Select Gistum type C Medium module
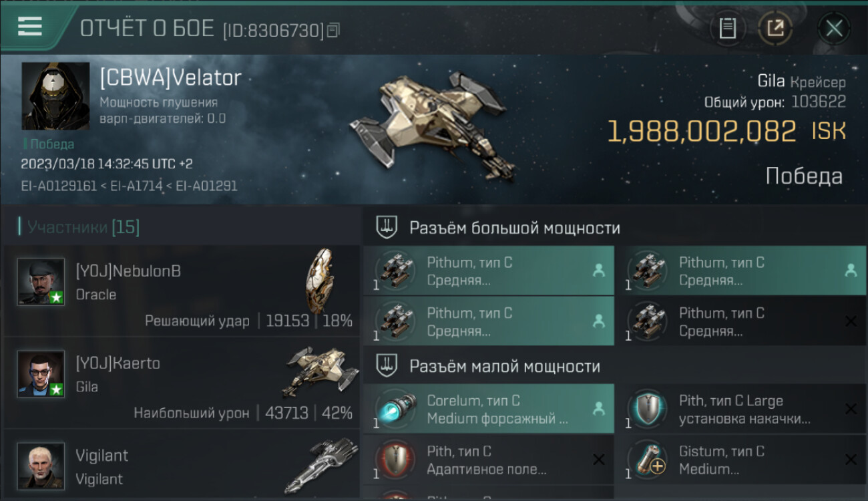This screenshot has width=868, height=501. [x=740, y=460]
